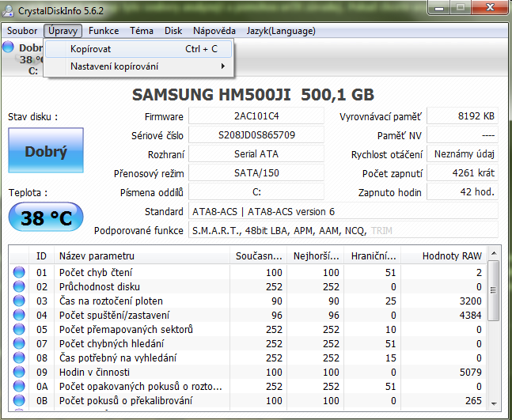Click status orb for Počet chybných hledání
This screenshot has width=512, height=420.
point(19,344)
